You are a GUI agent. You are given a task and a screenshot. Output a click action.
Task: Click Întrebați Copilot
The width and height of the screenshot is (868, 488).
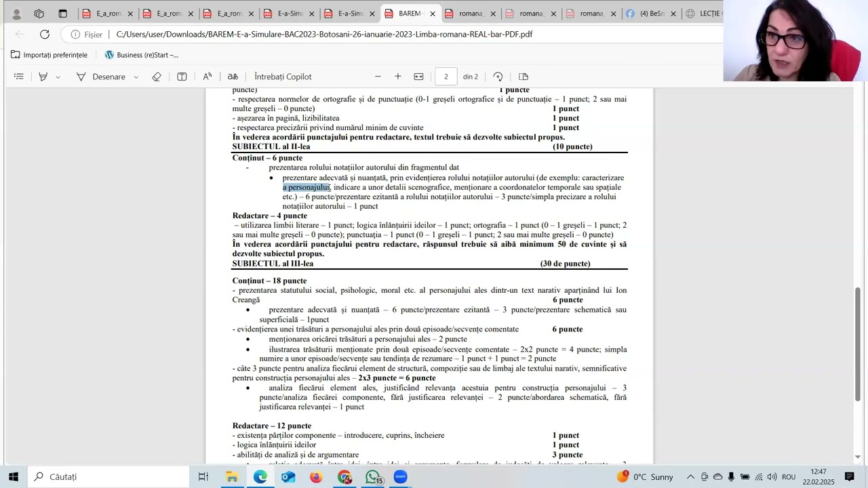[283, 77]
